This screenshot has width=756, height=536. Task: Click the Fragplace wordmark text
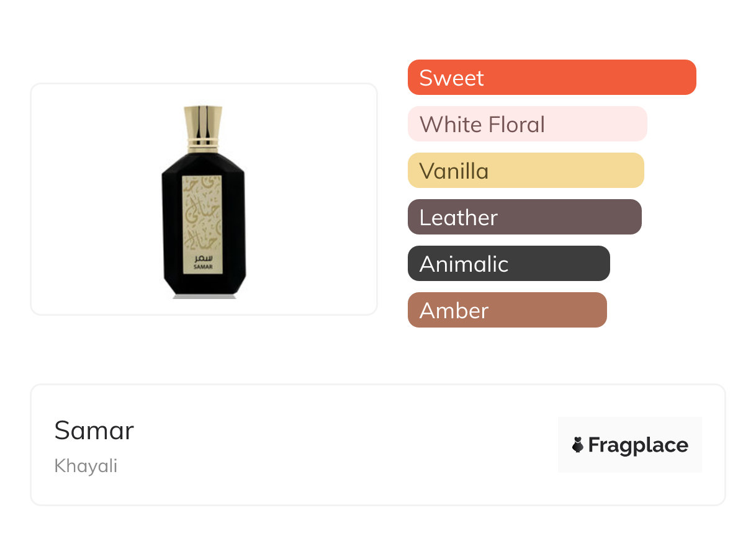point(638,445)
